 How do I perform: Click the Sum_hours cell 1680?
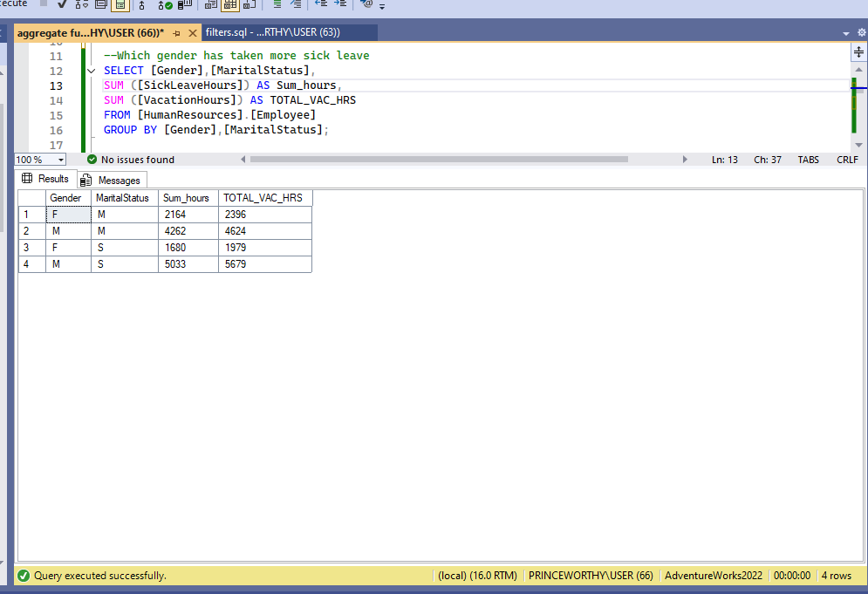[x=188, y=248]
